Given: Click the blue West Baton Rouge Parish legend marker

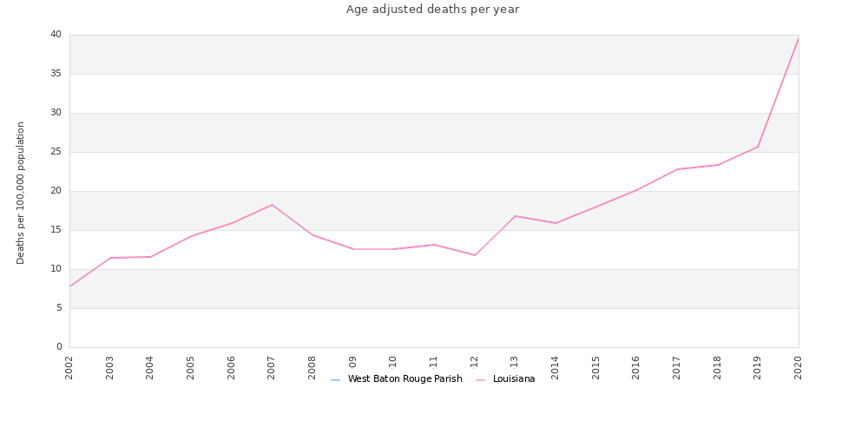Looking at the screenshot, I should point(335,380).
